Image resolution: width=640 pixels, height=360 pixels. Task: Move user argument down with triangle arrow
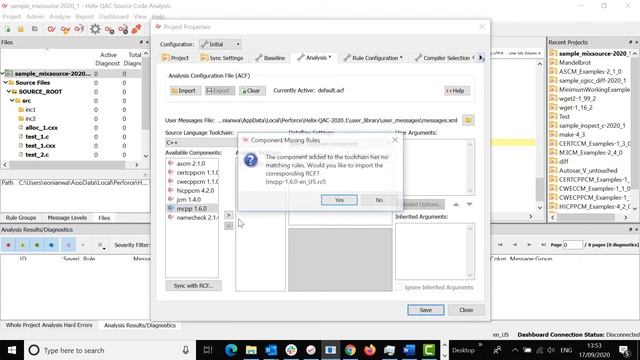point(469,204)
